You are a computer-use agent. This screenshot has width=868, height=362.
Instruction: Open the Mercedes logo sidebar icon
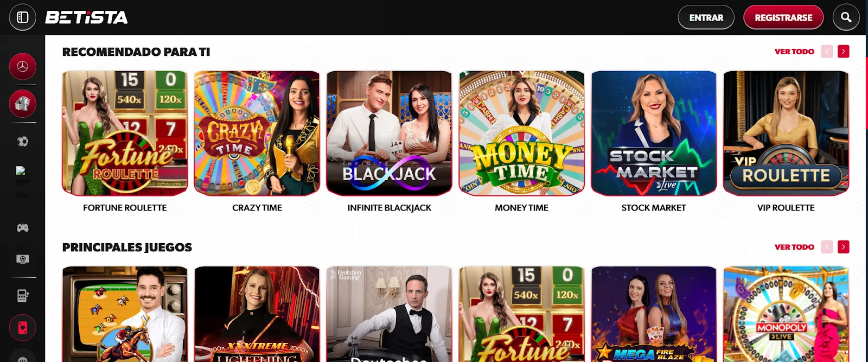tap(22, 67)
